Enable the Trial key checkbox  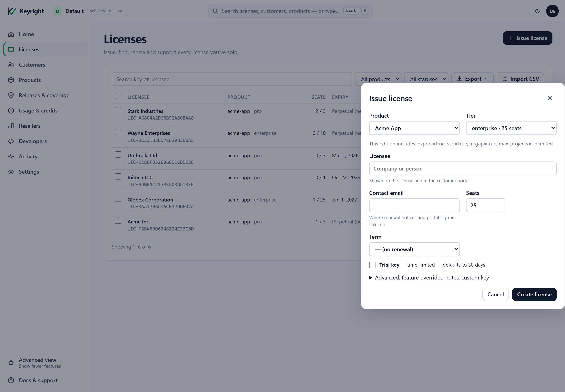(372, 265)
